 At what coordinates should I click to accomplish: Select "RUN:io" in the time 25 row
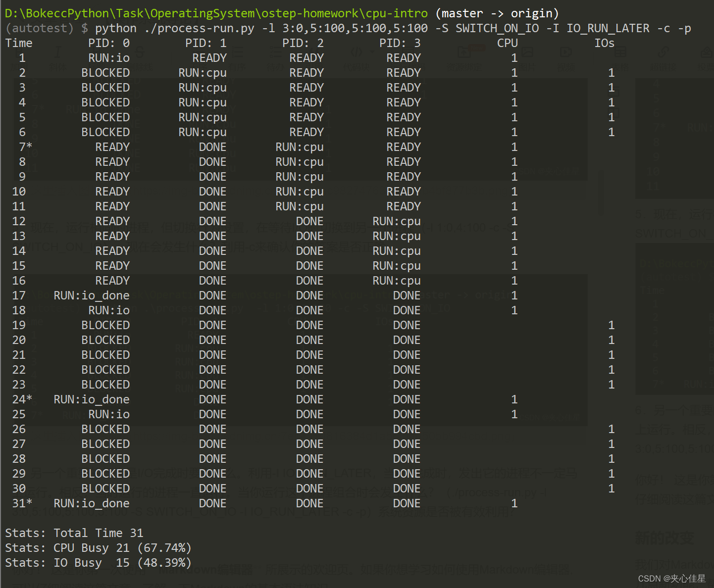tap(109, 414)
